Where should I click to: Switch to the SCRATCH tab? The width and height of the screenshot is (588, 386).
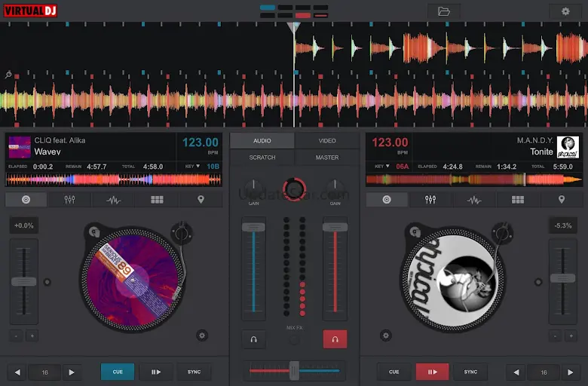262,158
